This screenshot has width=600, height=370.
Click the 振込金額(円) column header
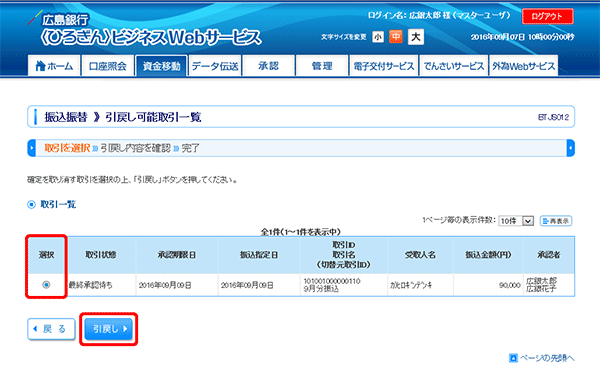point(488,254)
